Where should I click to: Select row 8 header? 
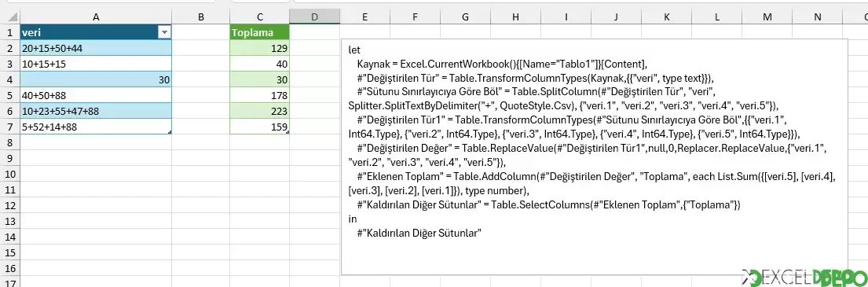(x=9, y=143)
